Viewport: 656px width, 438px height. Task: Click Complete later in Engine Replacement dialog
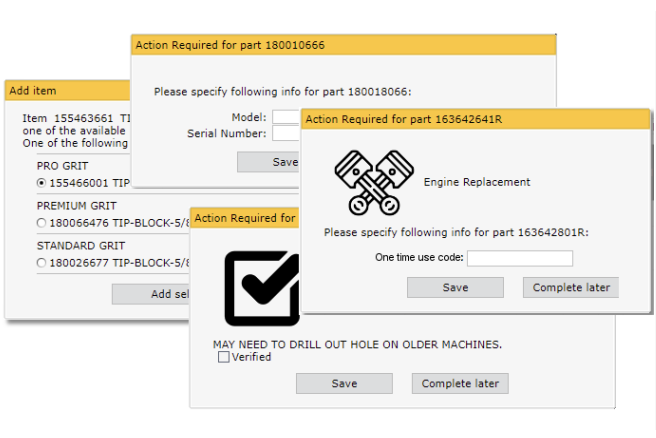pos(570,288)
